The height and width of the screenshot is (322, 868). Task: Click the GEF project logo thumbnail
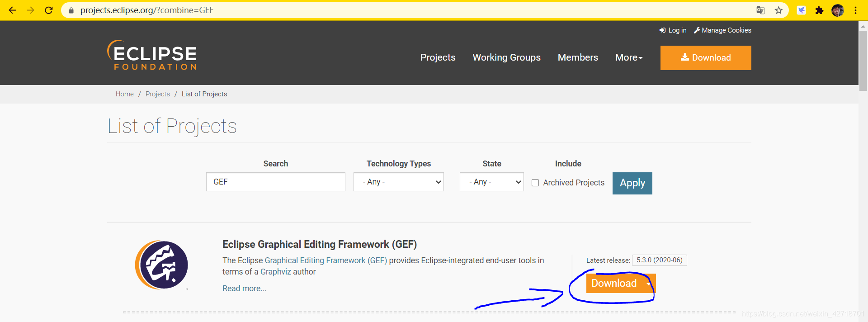161,265
